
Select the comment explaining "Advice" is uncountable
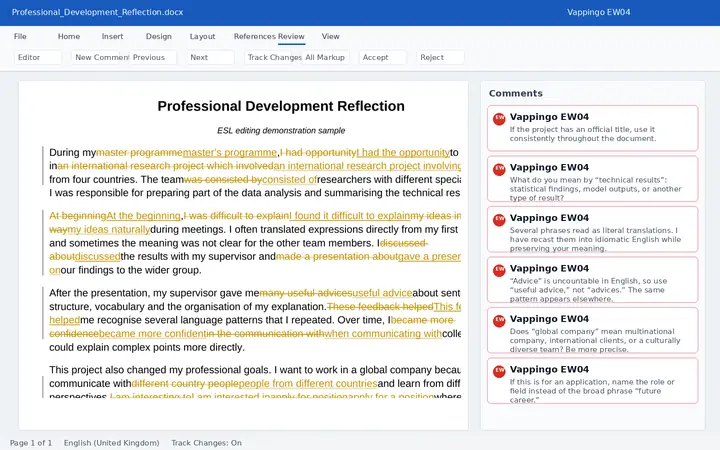(x=593, y=280)
